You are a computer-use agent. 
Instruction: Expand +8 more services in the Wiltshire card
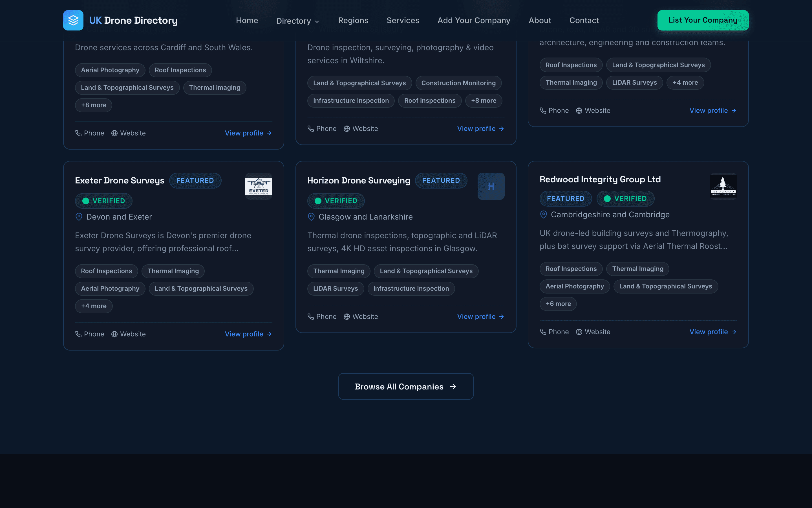coord(484,100)
